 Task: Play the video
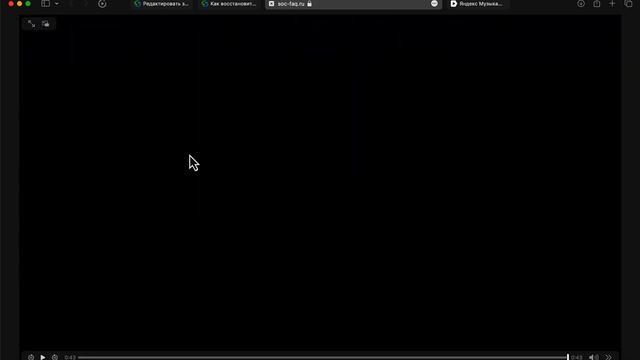point(43,357)
